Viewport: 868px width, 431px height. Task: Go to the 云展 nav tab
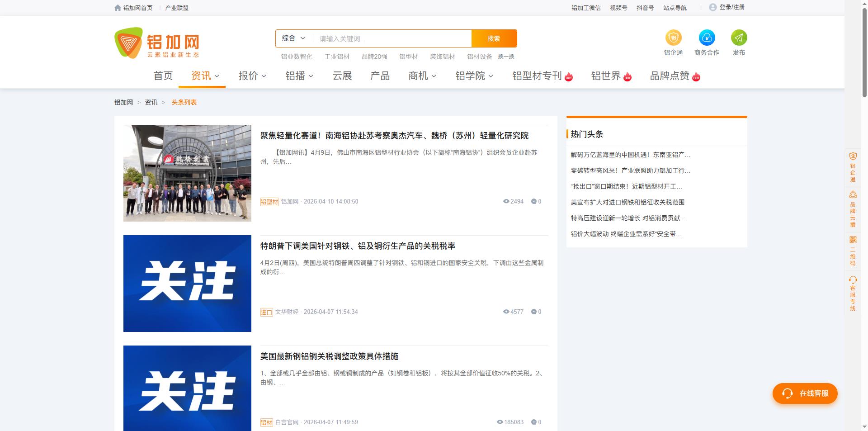[x=342, y=76]
